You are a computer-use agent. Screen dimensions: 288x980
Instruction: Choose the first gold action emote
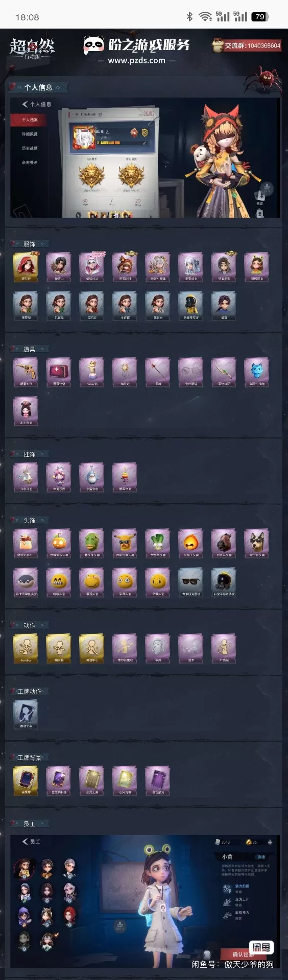click(26, 648)
